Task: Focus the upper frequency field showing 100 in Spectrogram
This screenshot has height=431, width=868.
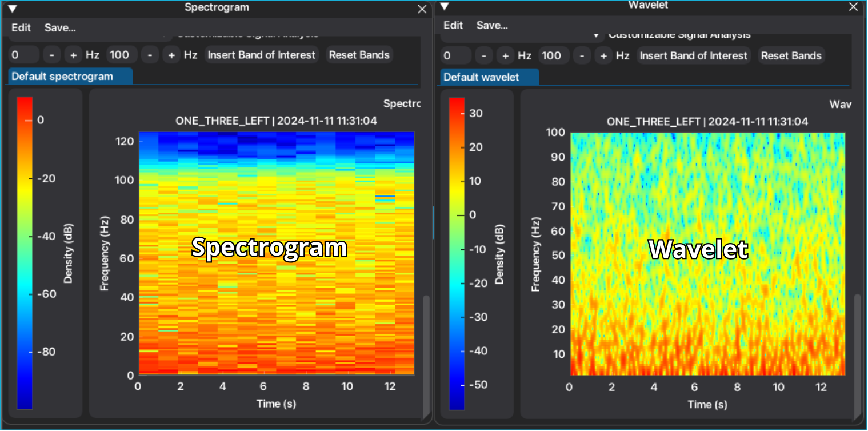Action: [x=122, y=55]
